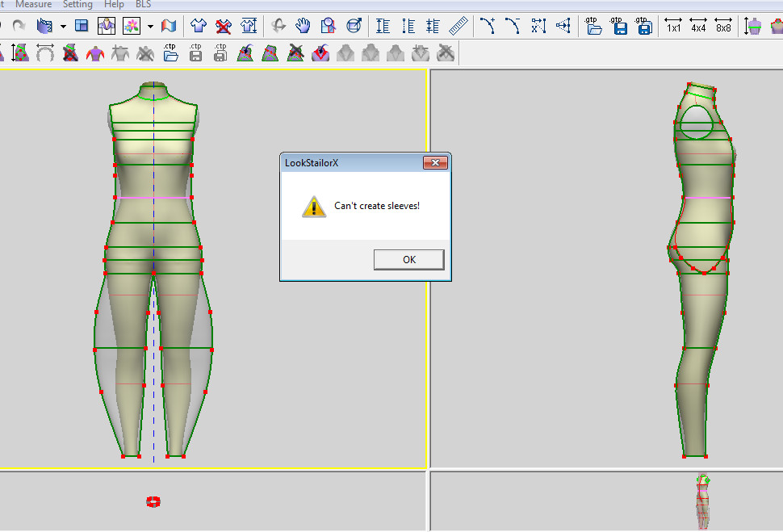Set grid density to 1x1
The height and width of the screenshot is (532, 783).
[x=672, y=27]
